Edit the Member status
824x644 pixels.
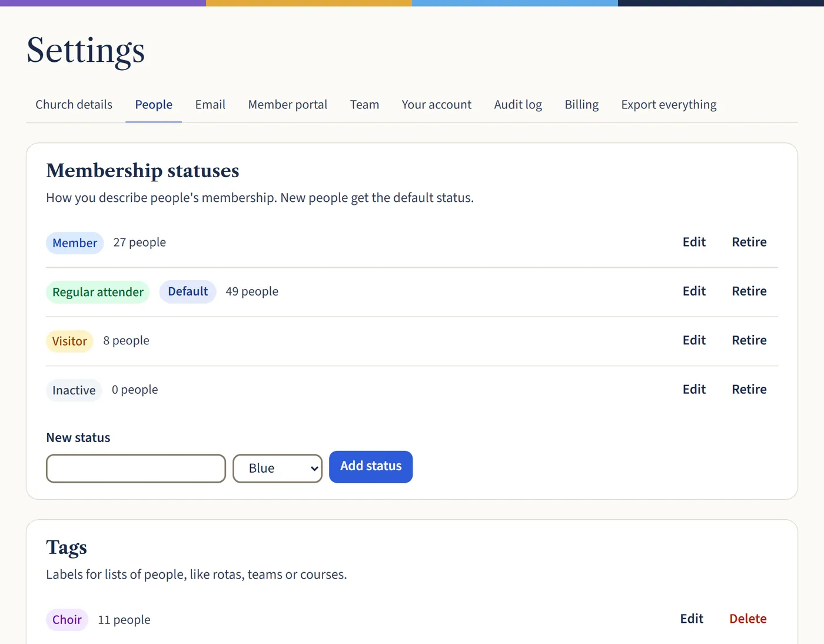[694, 242]
